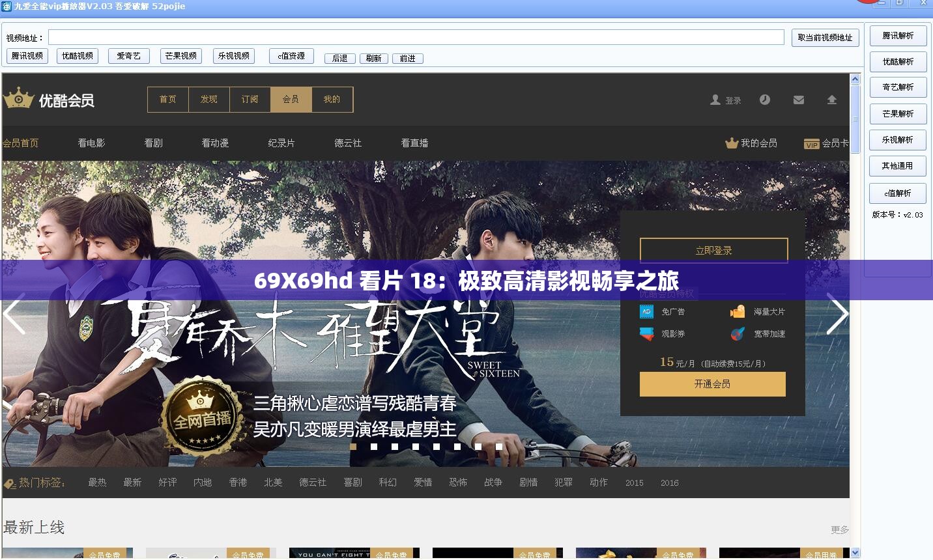
Task: Open the 会员首页 menu item
Action: (x=21, y=143)
